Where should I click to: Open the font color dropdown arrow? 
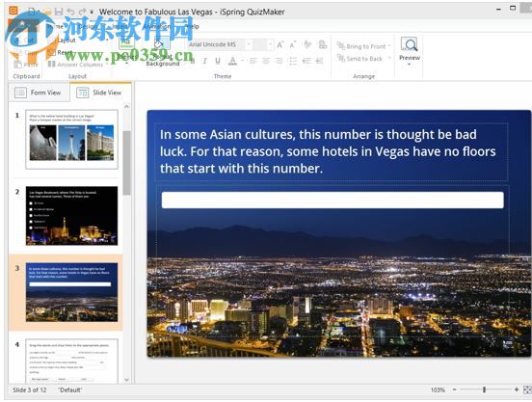(242, 61)
